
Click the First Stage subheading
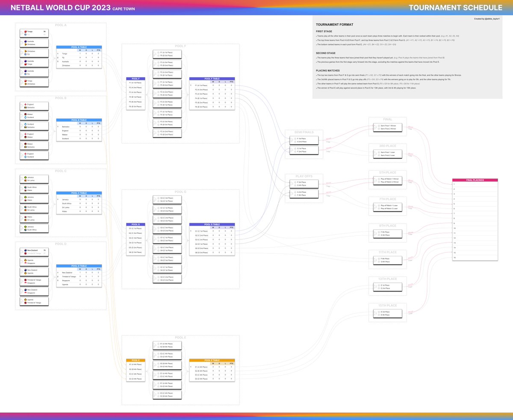click(x=324, y=32)
